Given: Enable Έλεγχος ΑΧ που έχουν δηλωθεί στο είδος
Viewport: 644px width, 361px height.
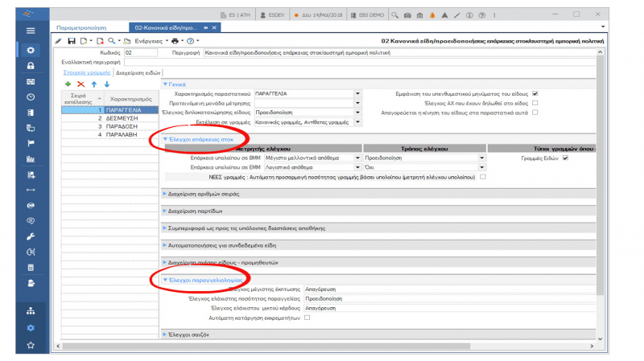Looking at the screenshot, I should [535, 103].
